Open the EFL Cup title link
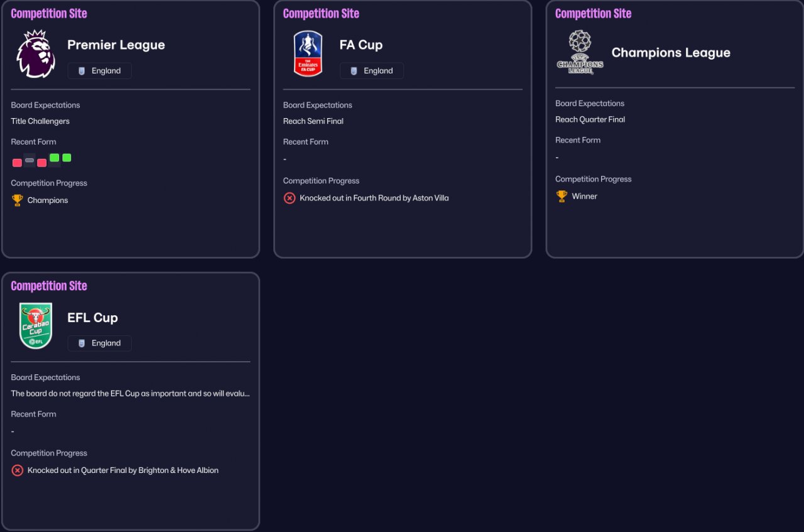The height and width of the screenshot is (532, 804). (92, 318)
